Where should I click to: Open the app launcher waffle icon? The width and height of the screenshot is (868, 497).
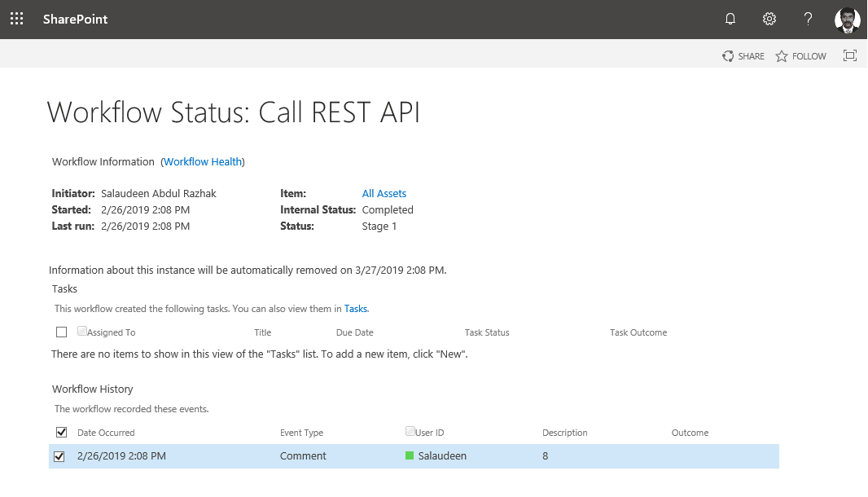coord(16,18)
